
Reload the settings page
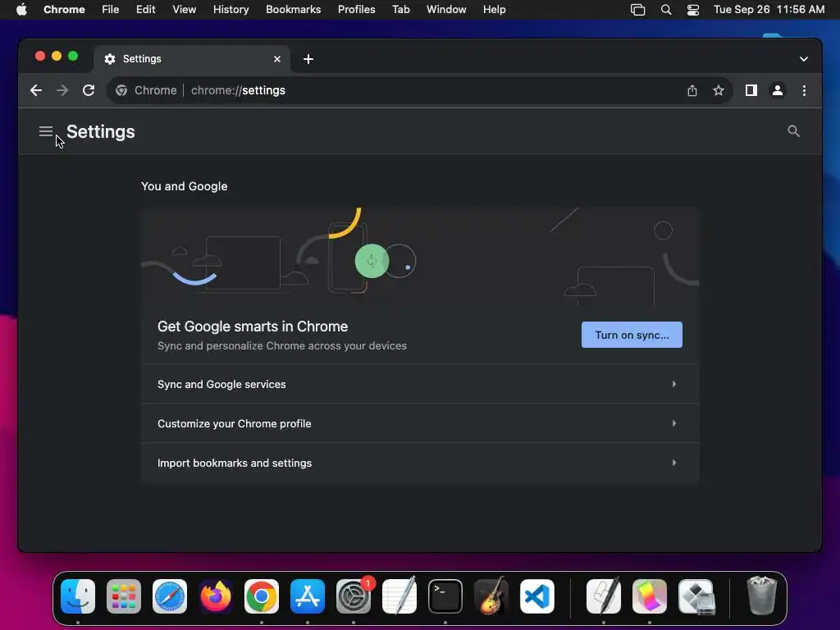point(89,90)
